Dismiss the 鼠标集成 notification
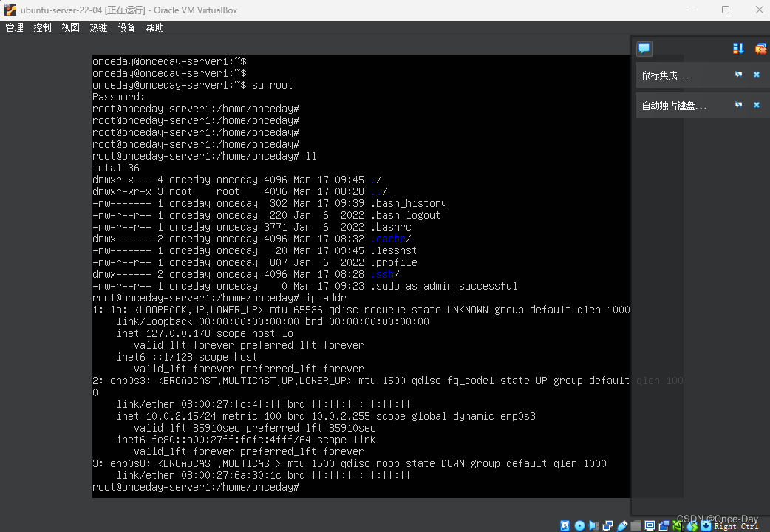 (x=756, y=75)
